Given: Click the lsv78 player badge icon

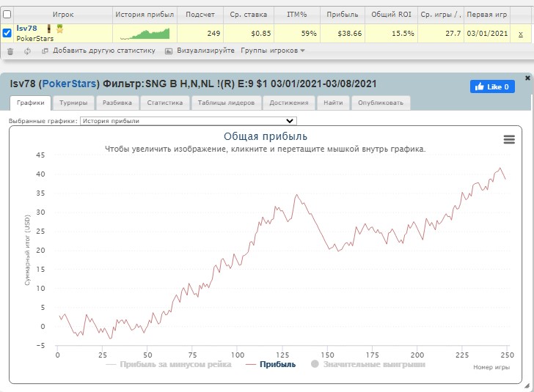Looking at the screenshot, I should pyautogui.click(x=48, y=29).
